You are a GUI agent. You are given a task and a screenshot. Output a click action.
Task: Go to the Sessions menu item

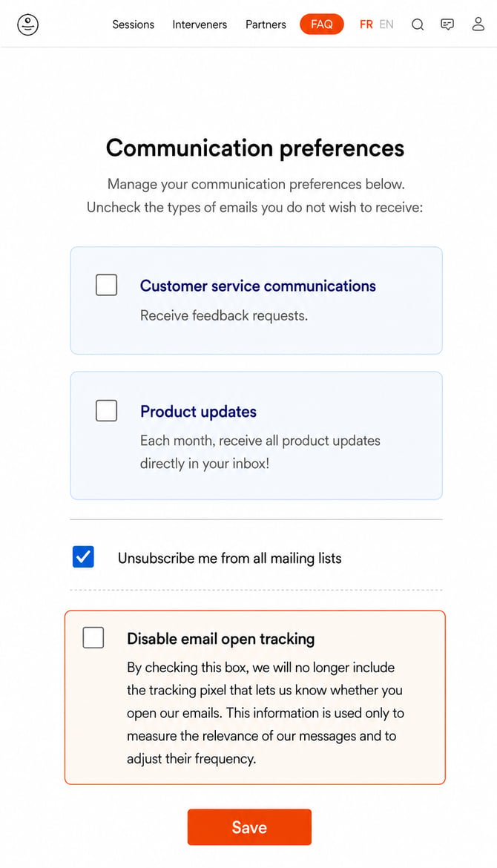pyautogui.click(x=134, y=24)
